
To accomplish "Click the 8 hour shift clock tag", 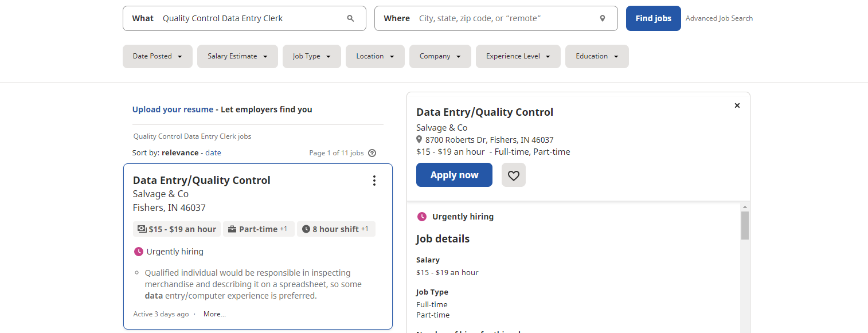I will point(335,229).
